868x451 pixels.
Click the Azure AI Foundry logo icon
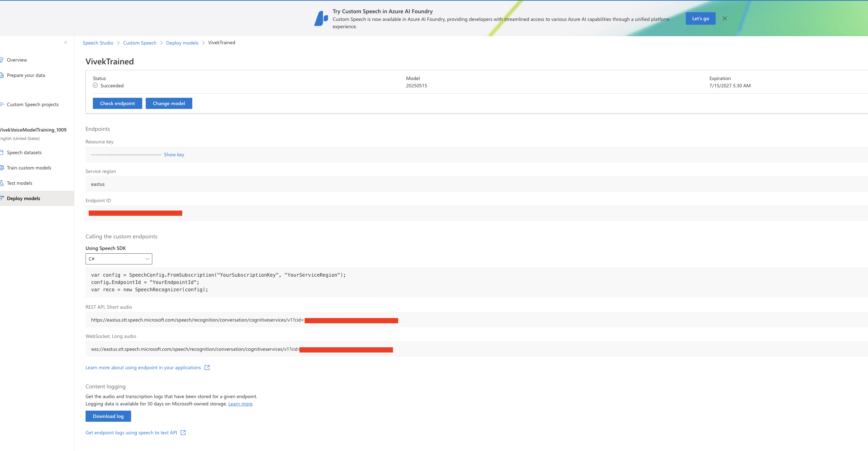[321, 18]
